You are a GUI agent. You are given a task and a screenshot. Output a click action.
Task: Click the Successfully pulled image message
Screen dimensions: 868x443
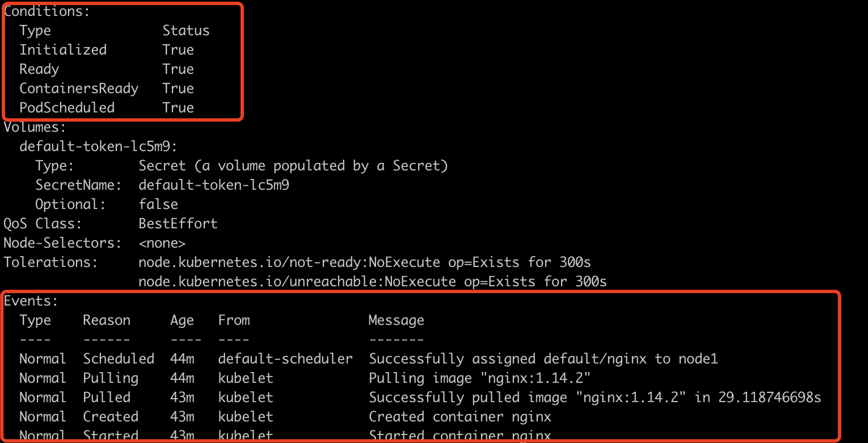pos(595,398)
